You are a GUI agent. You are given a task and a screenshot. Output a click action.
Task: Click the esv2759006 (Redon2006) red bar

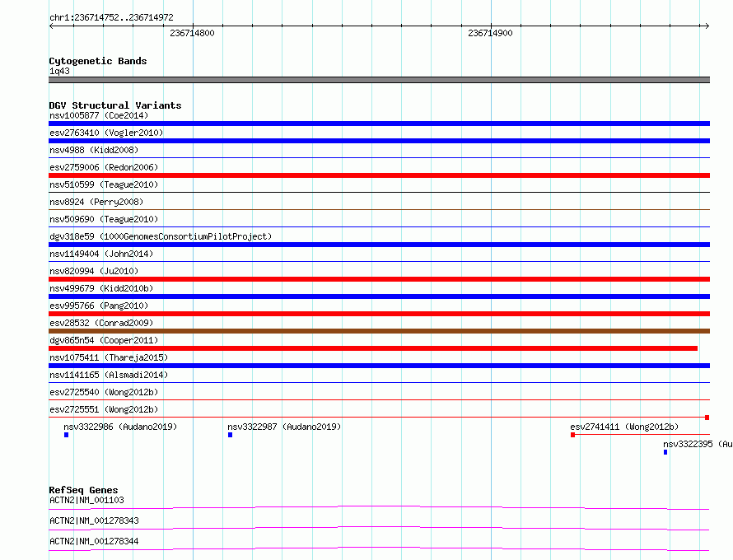[379, 175]
